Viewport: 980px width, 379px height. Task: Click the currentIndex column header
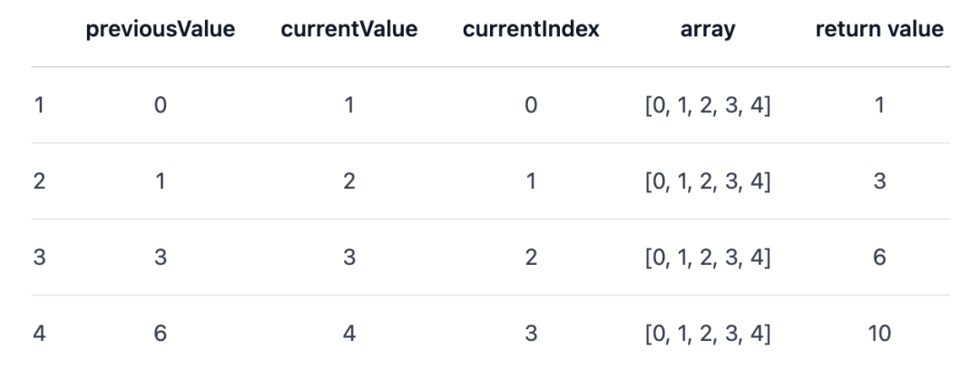531,29
